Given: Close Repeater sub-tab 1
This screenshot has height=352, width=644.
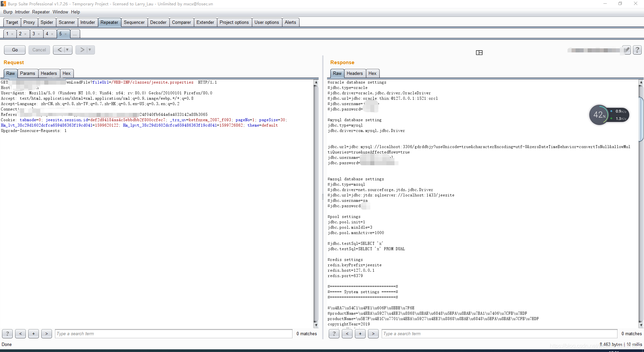Looking at the screenshot, I should click(12, 34).
